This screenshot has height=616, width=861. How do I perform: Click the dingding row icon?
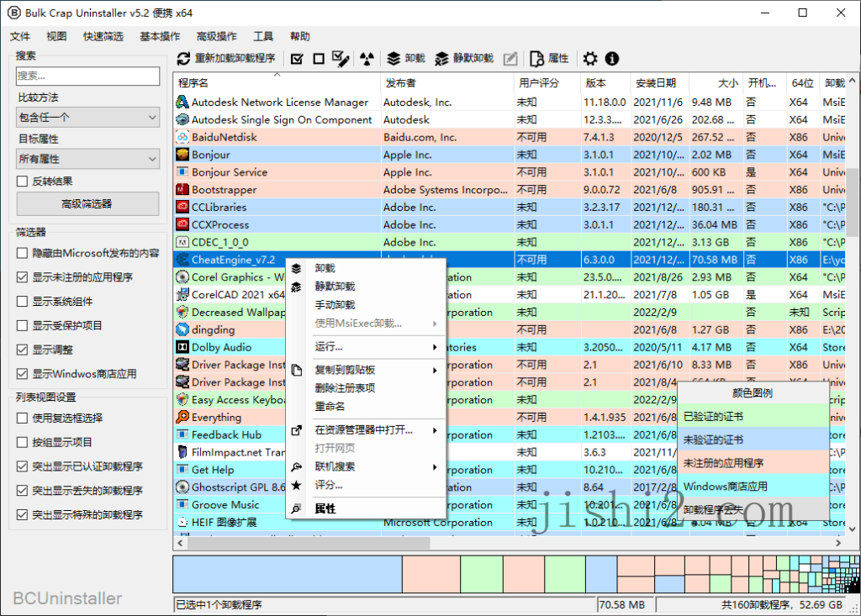tap(182, 329)
